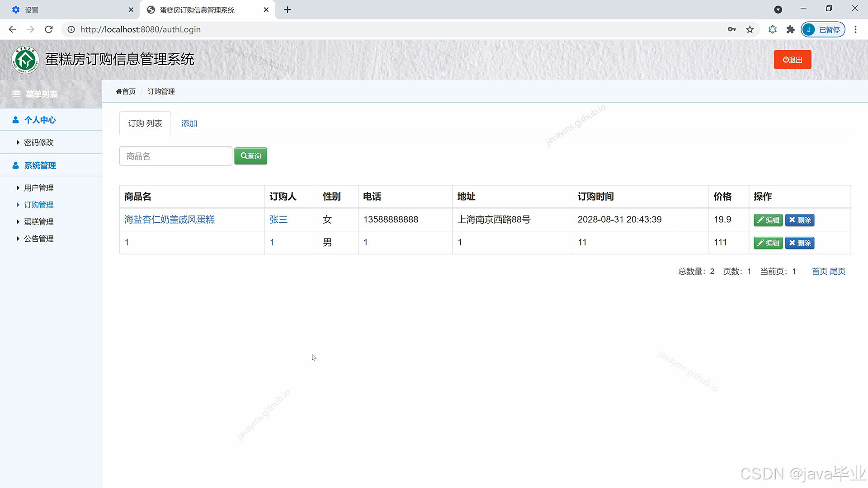Click the 总数量: 2 text
Image resolution: width=868 pixels, height=488 pixels.
point(696,271)
